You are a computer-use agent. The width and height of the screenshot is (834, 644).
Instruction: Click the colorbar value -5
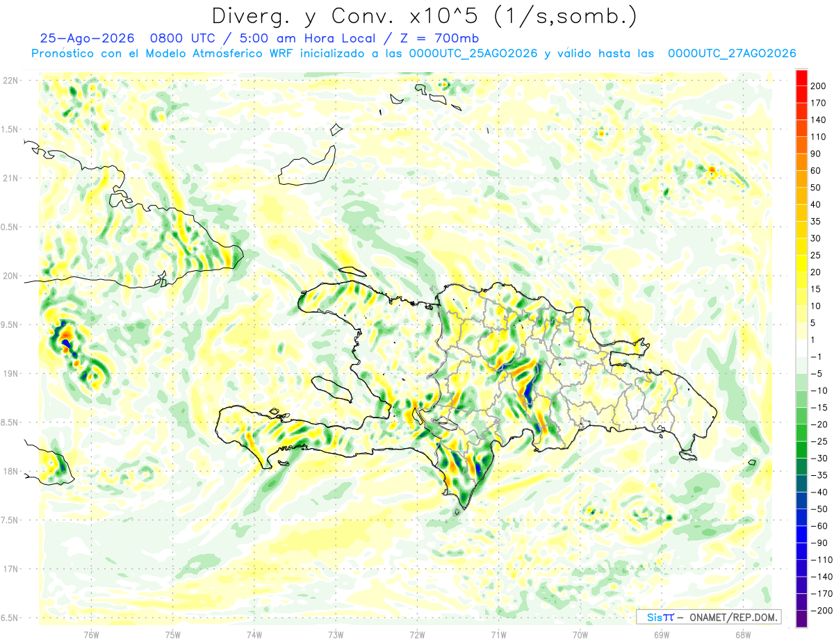coord(816,374)
